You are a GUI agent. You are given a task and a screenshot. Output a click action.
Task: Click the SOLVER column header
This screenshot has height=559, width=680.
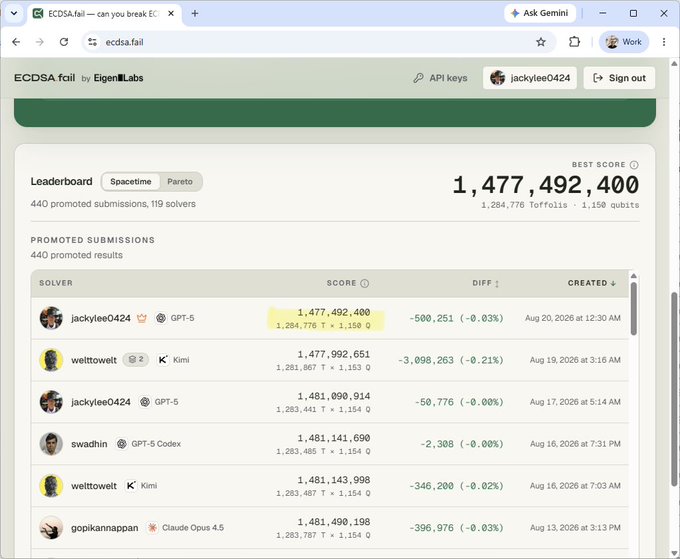[56, 283]
